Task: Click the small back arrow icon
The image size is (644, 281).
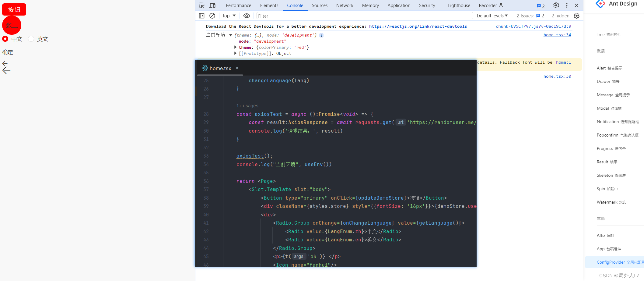Action: click(5, 63)
